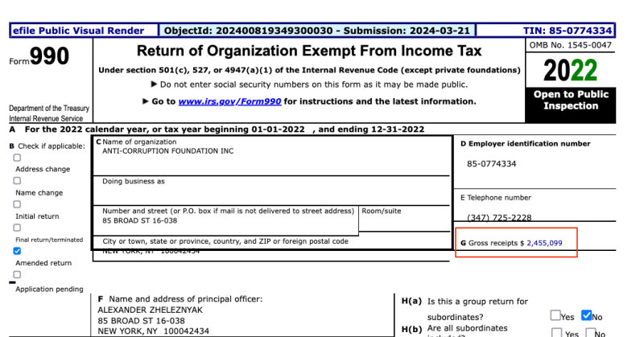Enable the Initial return checkbox

17,205
